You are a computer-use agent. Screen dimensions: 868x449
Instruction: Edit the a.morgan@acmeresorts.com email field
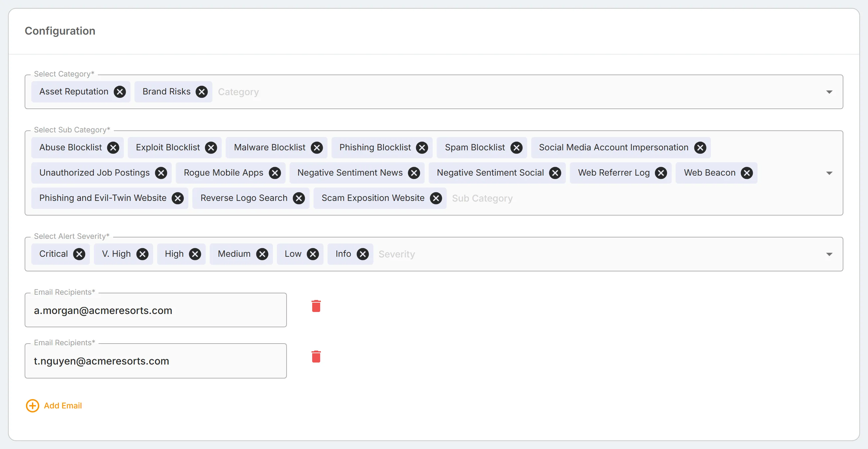pyautogui.click(x=156, y=310)
